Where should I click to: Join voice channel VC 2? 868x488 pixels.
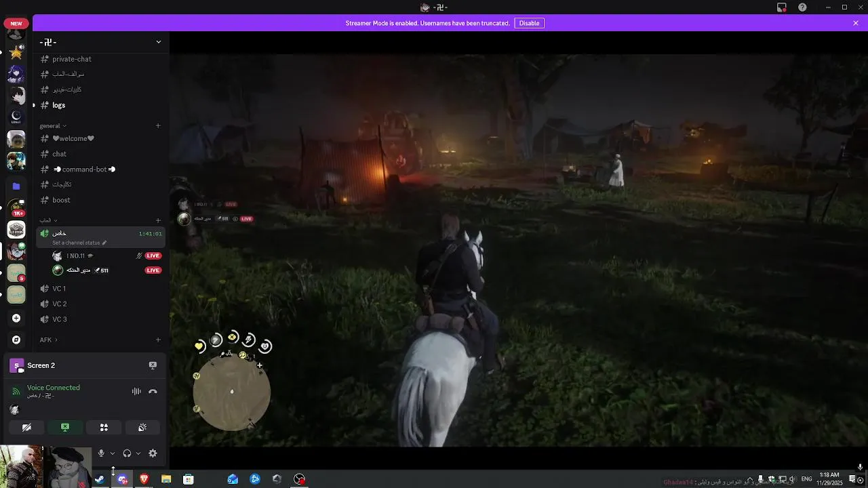tap(100, 304)
